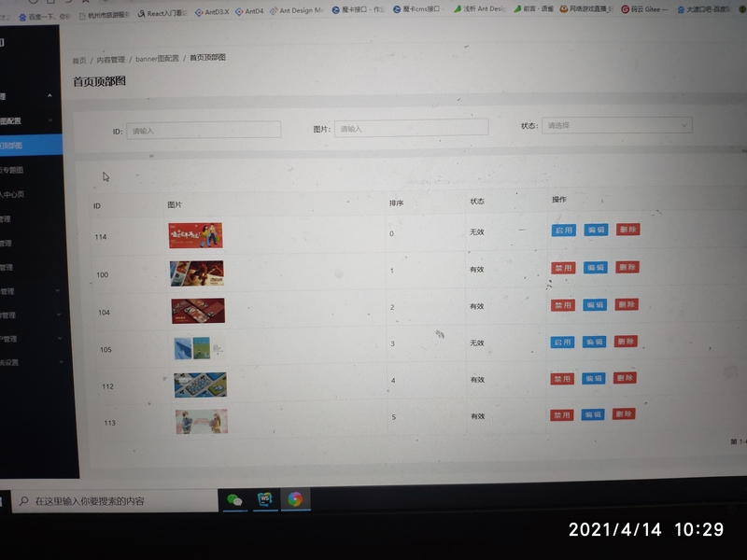Click the 状态 column header

(477, 201)
